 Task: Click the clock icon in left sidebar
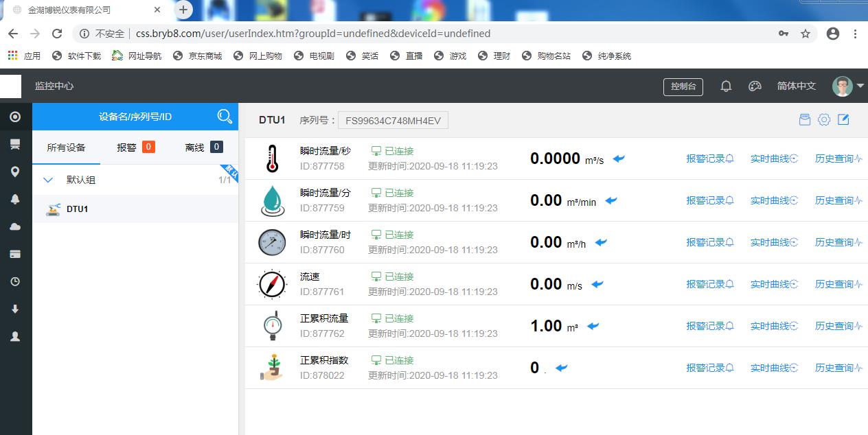pos(15,281)
